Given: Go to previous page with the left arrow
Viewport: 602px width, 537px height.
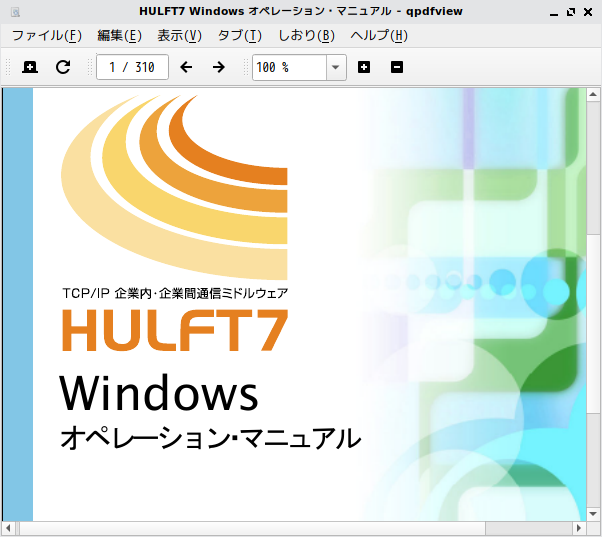Looking at the screenshot, I should point(186,67).
